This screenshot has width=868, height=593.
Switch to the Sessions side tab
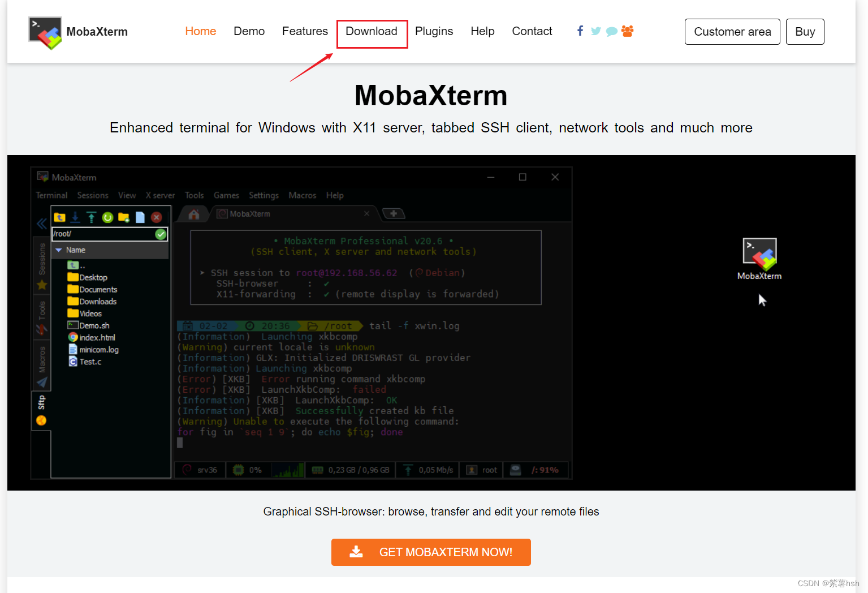pyautogui.click(x=42, y=266)
